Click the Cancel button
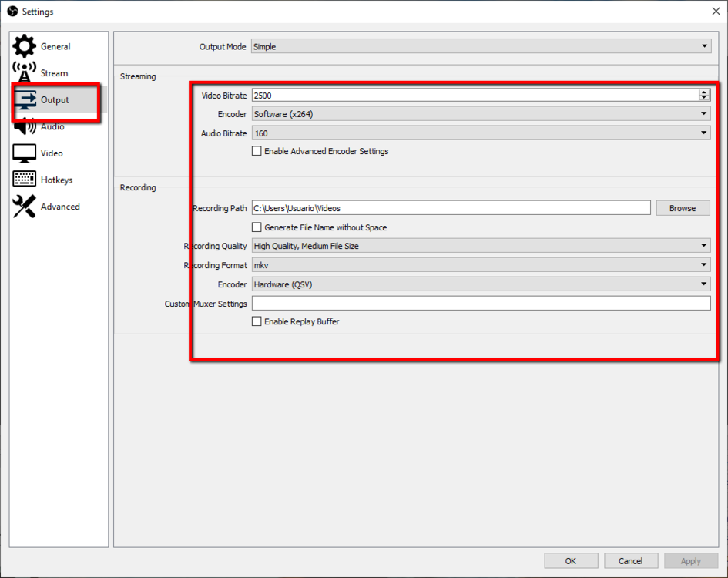This screenshot has height=578, width=728. pos(630,561)
